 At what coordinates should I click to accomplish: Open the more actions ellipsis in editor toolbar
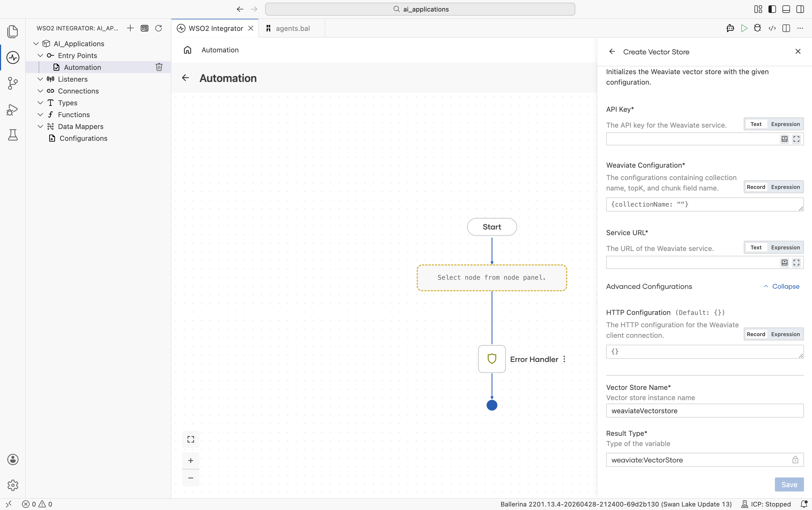[800, 28]
